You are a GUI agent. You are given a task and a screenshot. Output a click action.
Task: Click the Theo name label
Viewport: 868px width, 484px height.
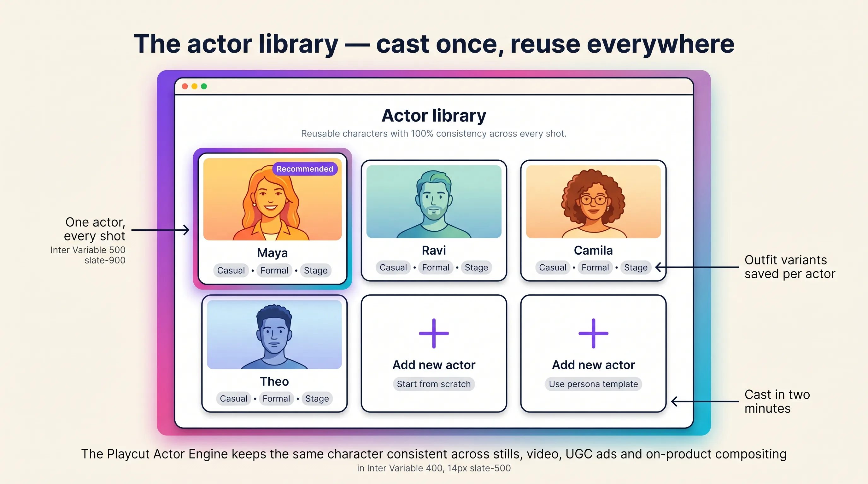pyautogui.click(x=274, y=381)
